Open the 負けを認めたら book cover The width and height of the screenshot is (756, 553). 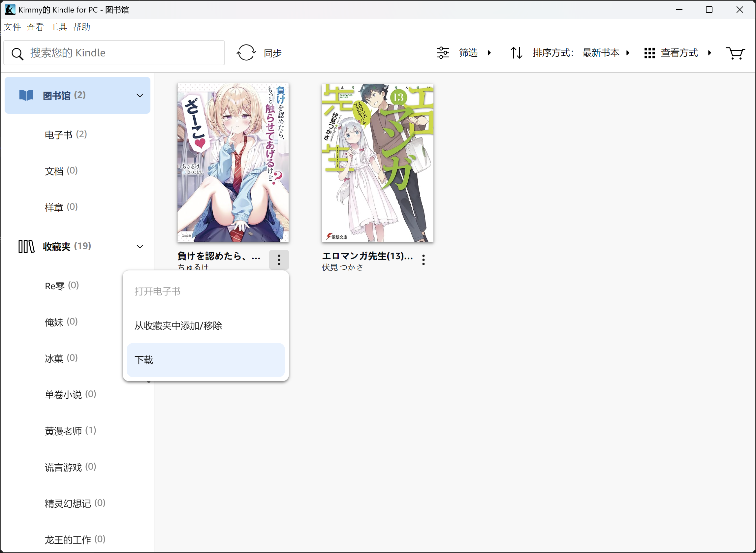(x=233, y=162)
